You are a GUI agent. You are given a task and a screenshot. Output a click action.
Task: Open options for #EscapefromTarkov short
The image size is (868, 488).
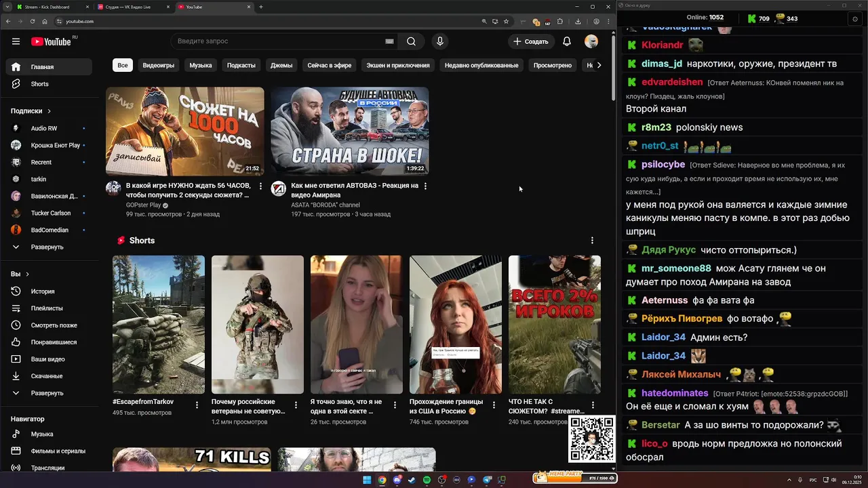click(197, 405)
